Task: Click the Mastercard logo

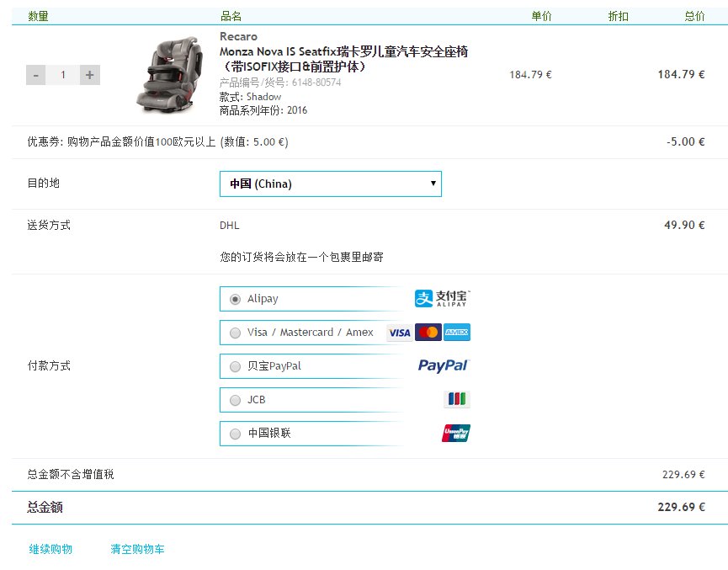Action: pos(428,333)
